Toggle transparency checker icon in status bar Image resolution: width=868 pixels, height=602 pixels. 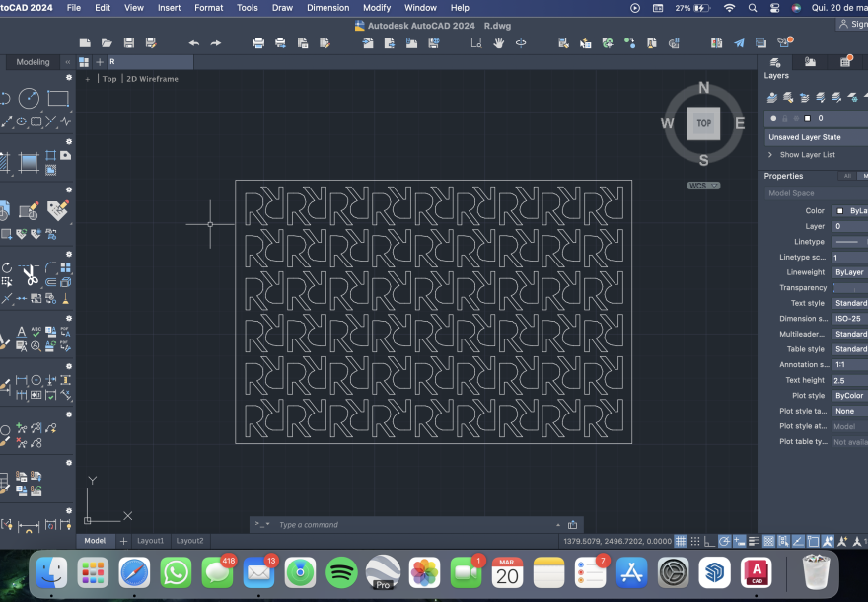click(x=768, y=541)
